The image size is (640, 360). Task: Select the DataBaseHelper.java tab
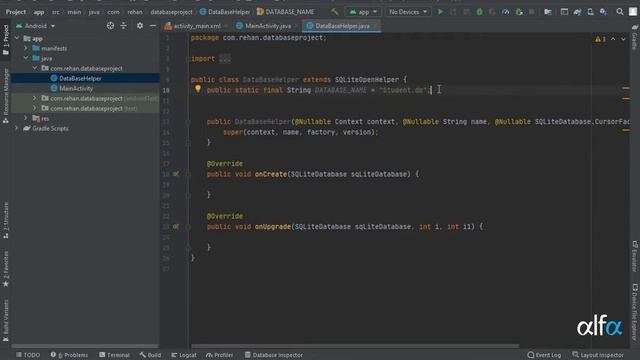pos(342,26)
